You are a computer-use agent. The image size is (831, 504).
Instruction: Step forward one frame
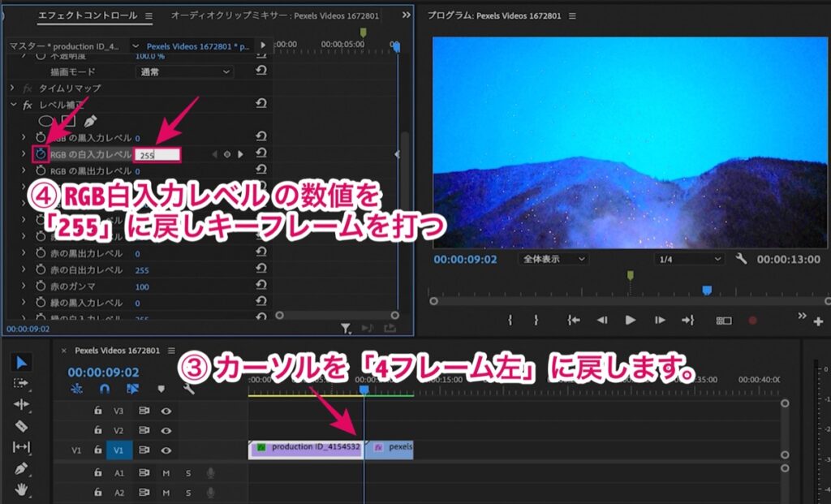pyautogui.click(x=659, y=320)
